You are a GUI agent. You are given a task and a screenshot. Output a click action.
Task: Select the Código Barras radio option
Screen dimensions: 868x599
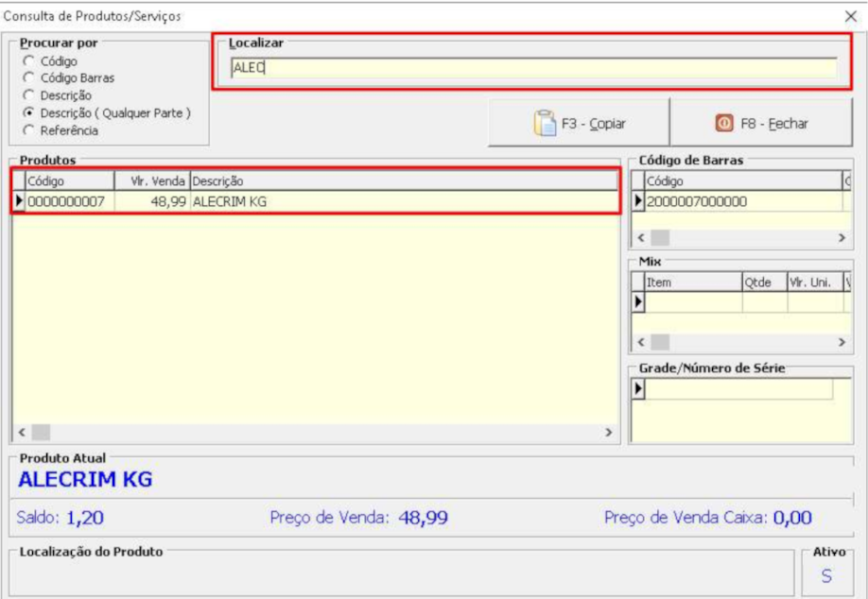(28, 78)
